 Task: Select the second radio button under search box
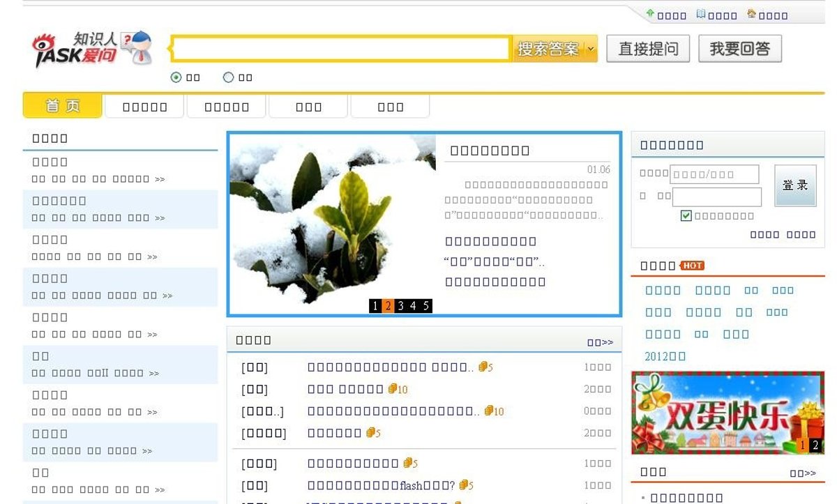(228, 77)
